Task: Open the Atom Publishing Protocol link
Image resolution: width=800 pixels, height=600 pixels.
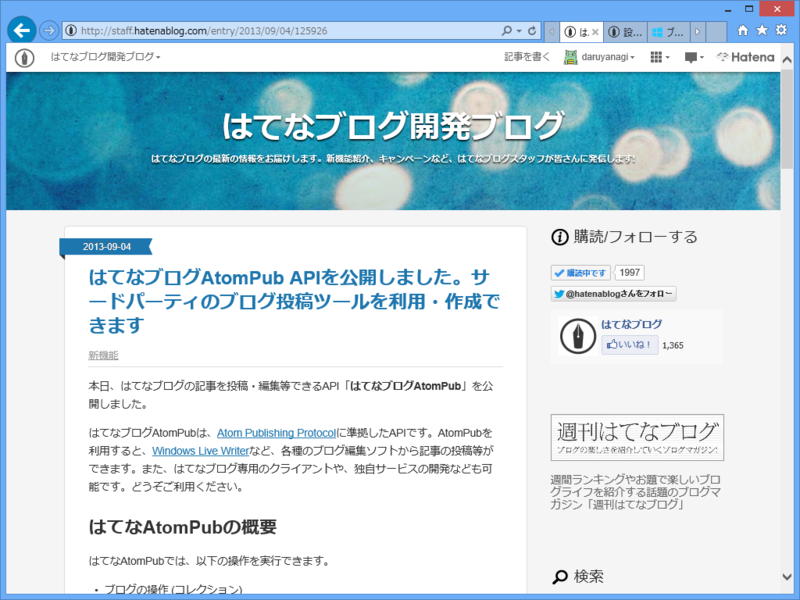Action: [277, 433]
